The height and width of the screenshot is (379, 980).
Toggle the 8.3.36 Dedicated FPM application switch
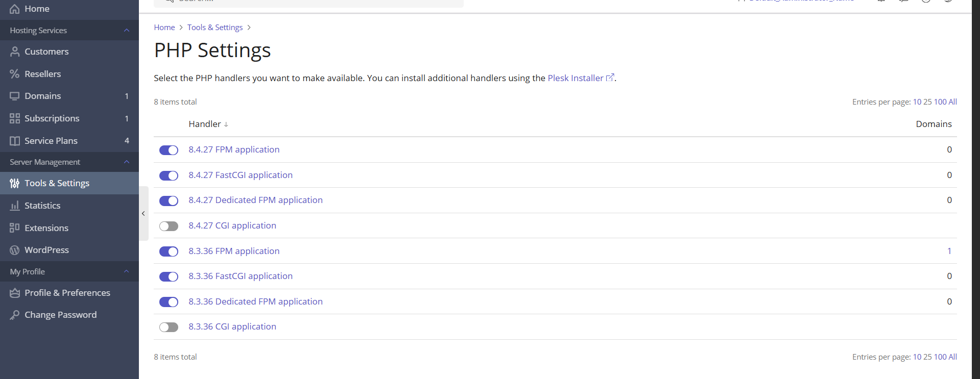[x=169, y=302]
